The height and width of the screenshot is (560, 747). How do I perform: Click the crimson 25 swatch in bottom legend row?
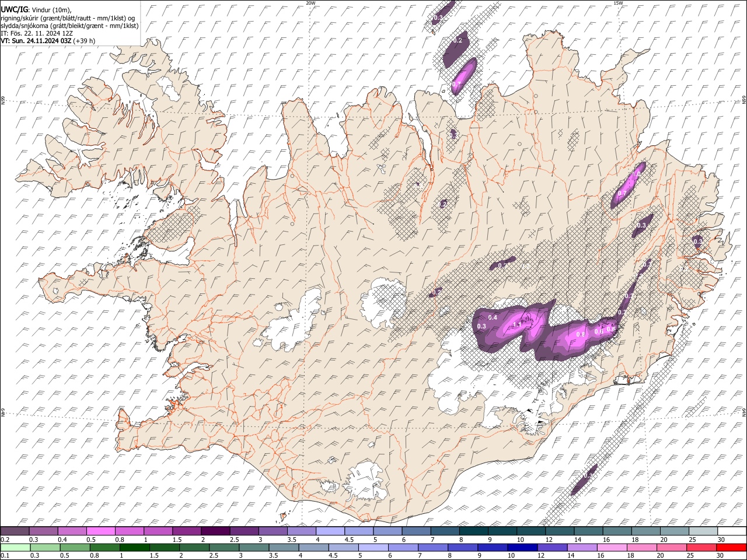point(702,547)
